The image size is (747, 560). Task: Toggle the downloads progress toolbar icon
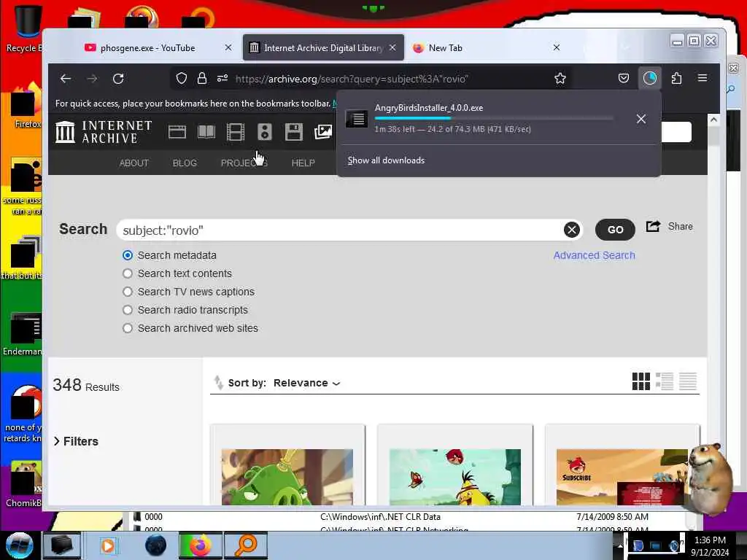650,78
